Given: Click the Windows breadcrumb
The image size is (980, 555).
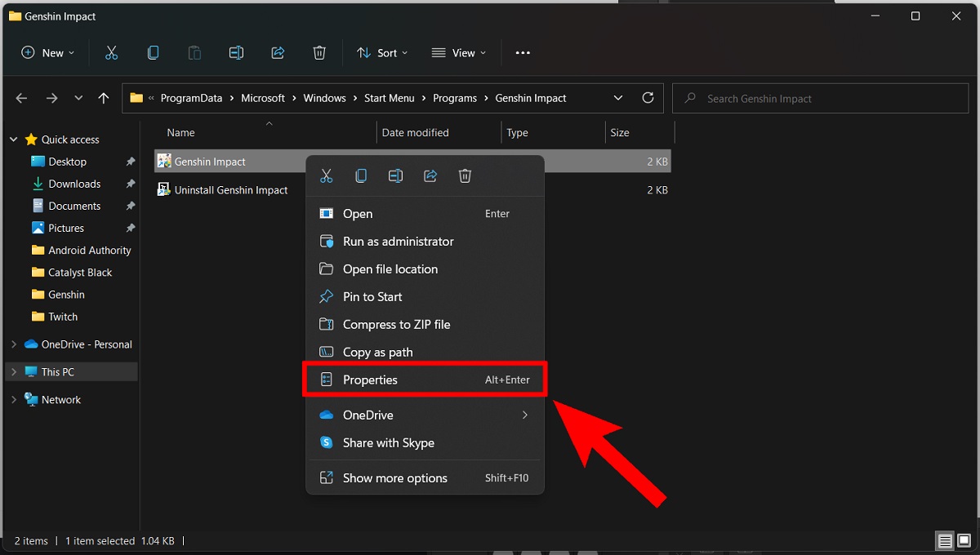Looking at the screenshot, I should tap(324, 98).
